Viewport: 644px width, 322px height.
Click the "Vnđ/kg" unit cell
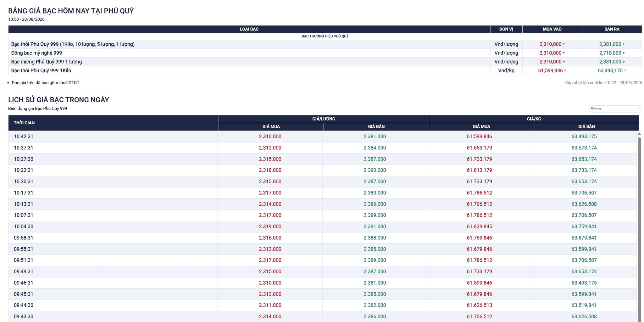[x=506, y=71]
